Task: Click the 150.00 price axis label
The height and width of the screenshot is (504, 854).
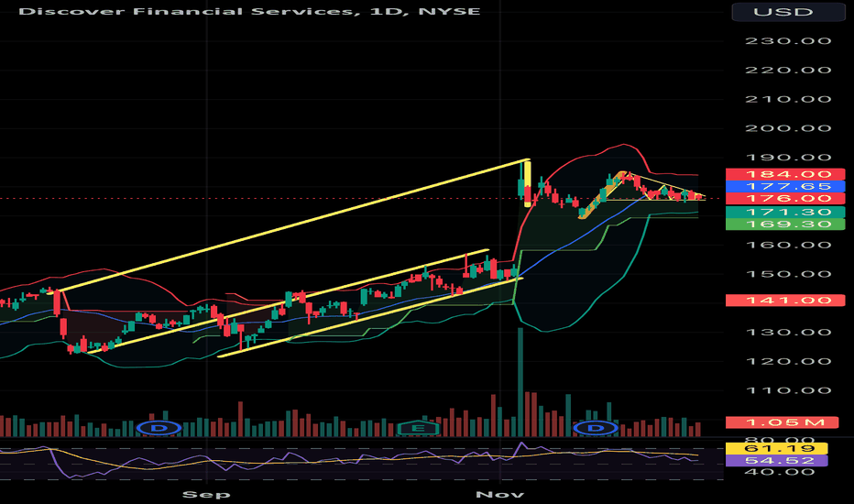Action: coord(788,274)
